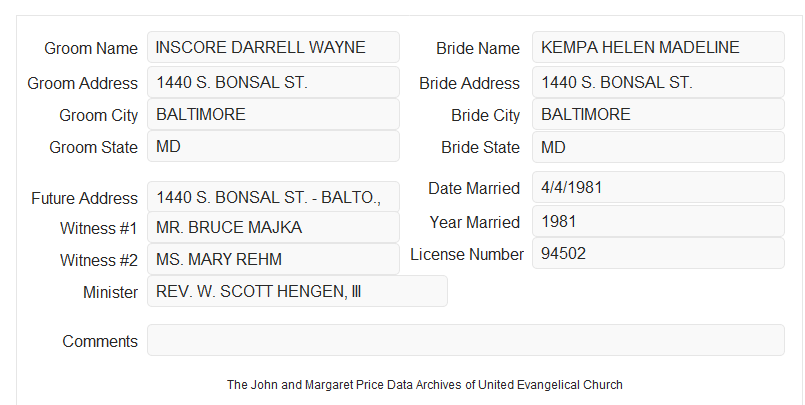Screen dimensions: 805x405
Task: Click the Bride State MD field
Action: tap(658, 147)
